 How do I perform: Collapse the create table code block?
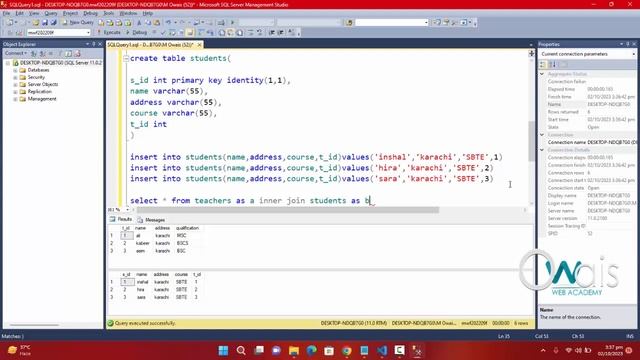click(126, 58)
